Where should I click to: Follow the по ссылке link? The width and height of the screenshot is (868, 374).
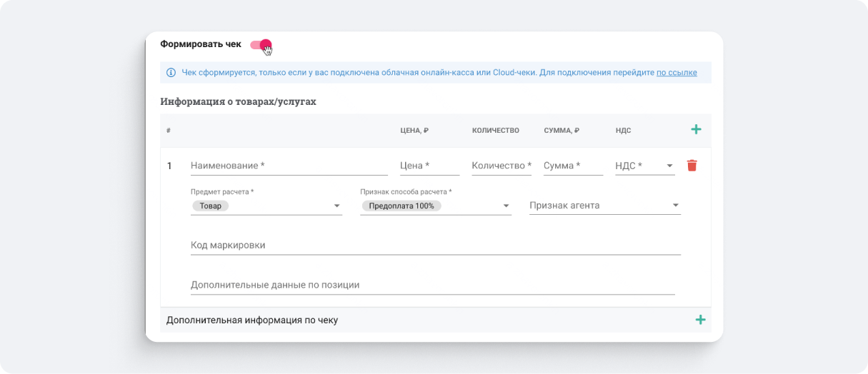[x=677, y=72]
